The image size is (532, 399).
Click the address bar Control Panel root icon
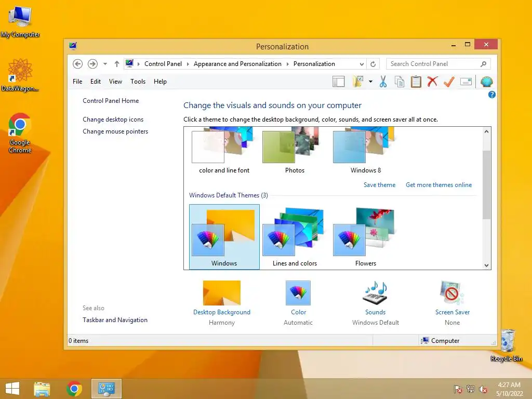coord(129,63)
